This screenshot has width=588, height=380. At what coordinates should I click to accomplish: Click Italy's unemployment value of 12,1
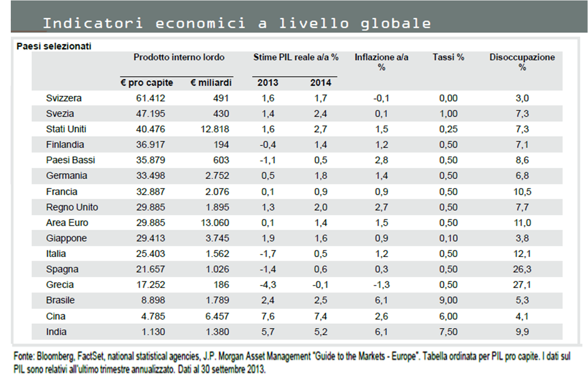point(522,254)
